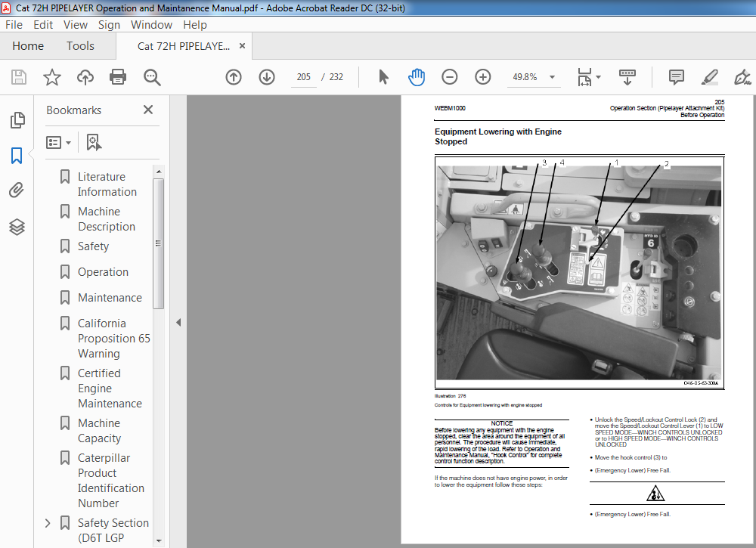Image resolution: width=756 pixels, height=548 pixels.
Task: Open the Window menu
Action: click(151, 25)
